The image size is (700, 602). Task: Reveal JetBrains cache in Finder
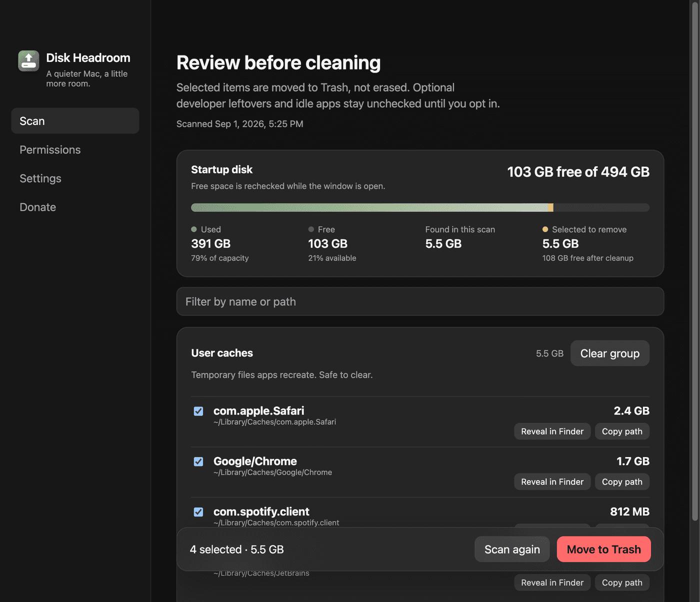tap(552, 582)
